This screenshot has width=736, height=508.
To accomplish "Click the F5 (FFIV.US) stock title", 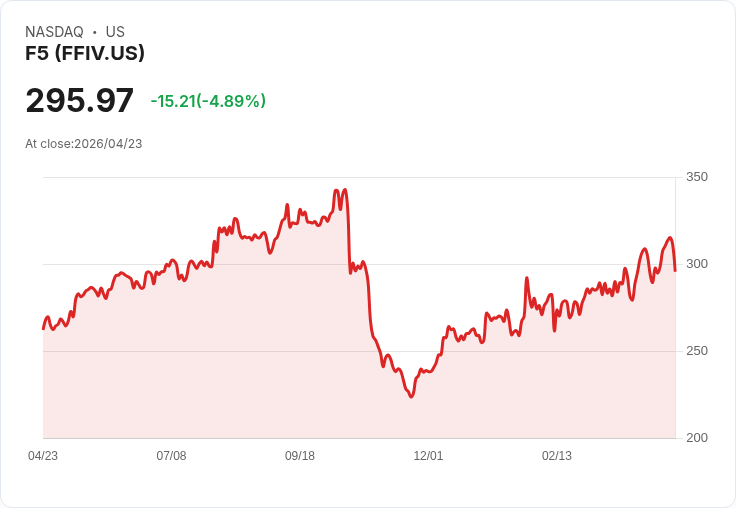I will [x=85, y=54].
